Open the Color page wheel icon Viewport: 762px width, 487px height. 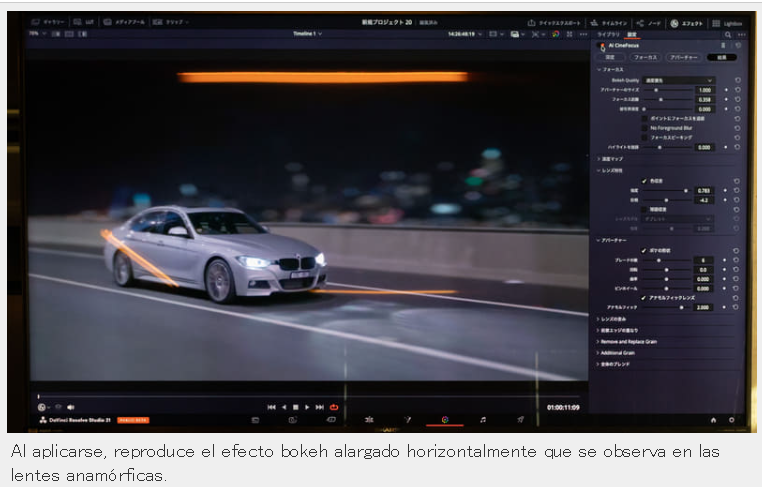click(445, 419)
